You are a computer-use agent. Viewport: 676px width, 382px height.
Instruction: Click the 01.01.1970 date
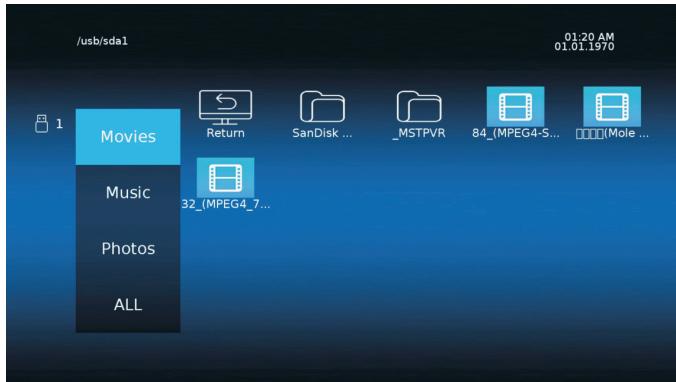coord(584,47)
